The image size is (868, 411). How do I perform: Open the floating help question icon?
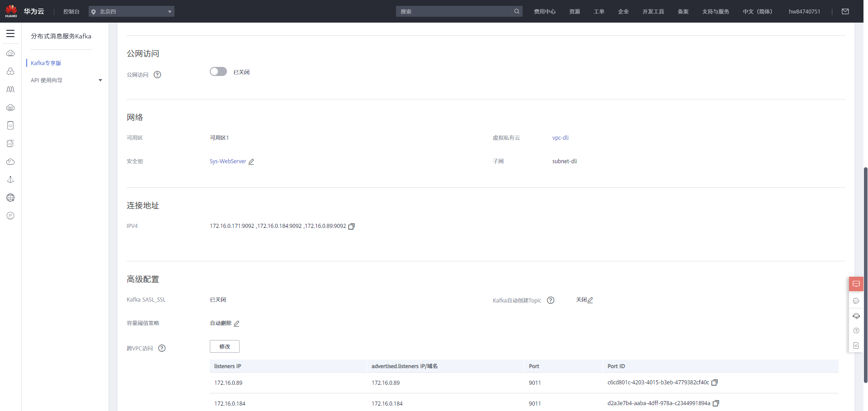(856, 331)
